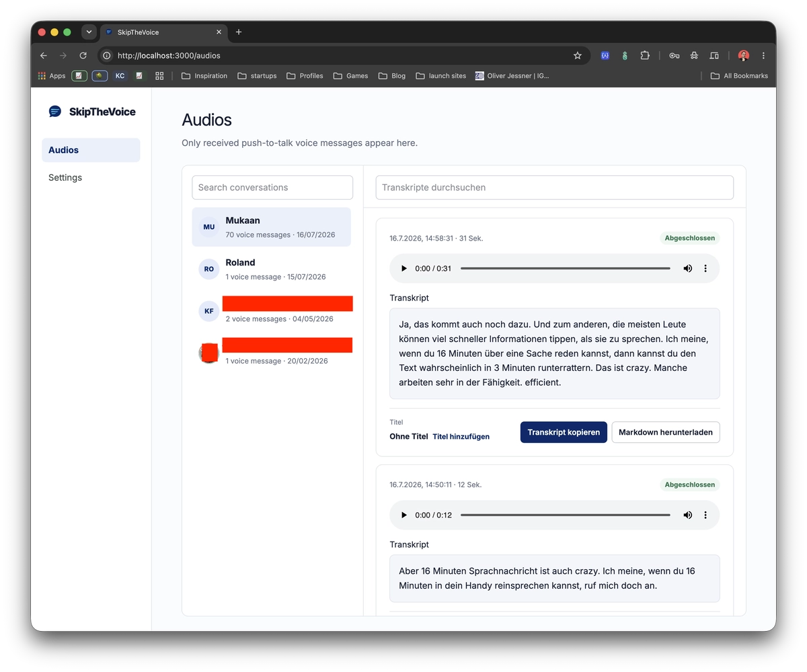Click the Abgeschlossen badge on the 14:50:11 message
This screenshot has height=672, width=807.
pos(689,485)
